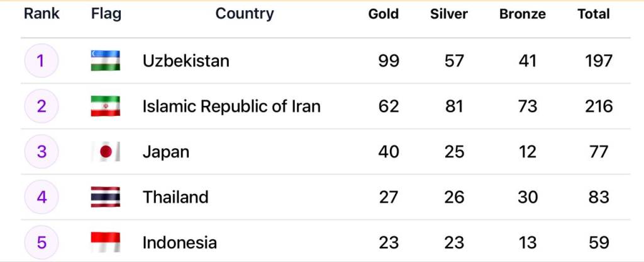This screenshot has width=644, height=262.
Task: Sort by the Total column header
Action: coord(594,14)
